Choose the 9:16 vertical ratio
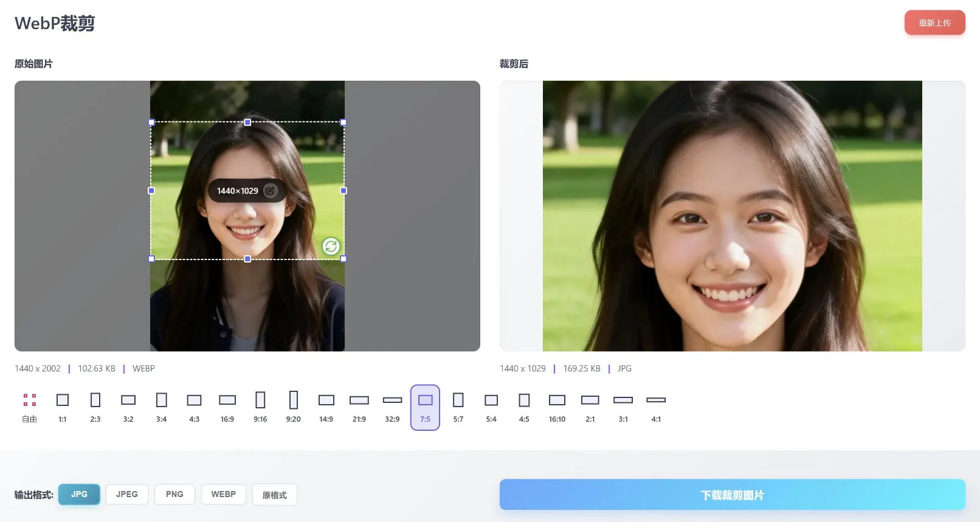980x522 pixels. (x=260, y=407)
